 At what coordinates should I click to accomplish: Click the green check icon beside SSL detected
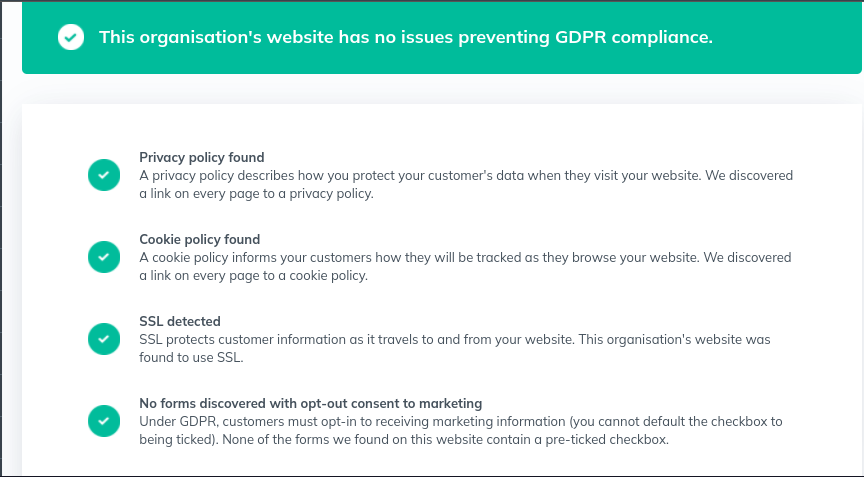click(x=103, y=339)
